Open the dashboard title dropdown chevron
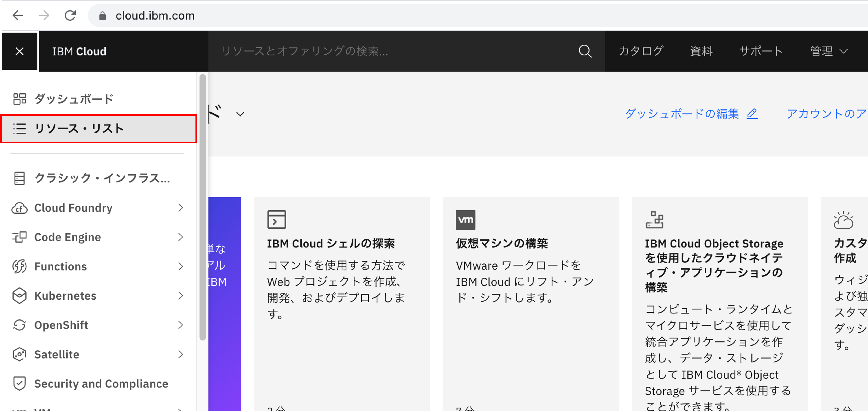 240,114
